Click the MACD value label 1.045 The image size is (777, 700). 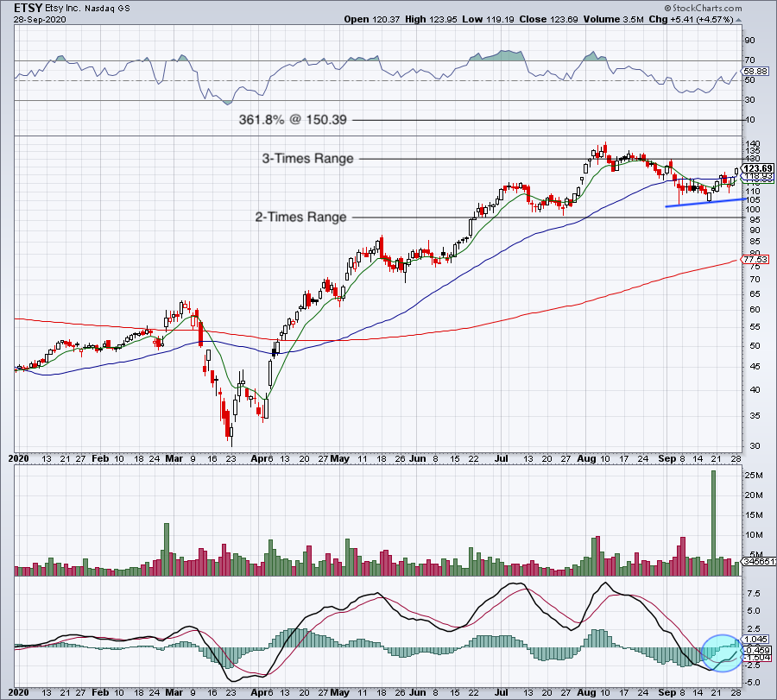point(756,640)
